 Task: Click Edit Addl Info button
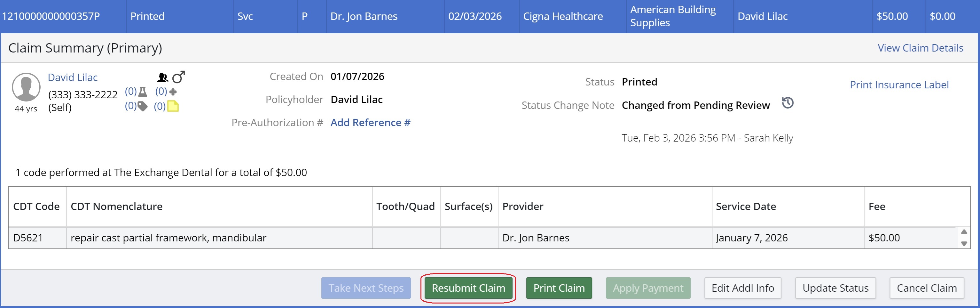point(742,288)
